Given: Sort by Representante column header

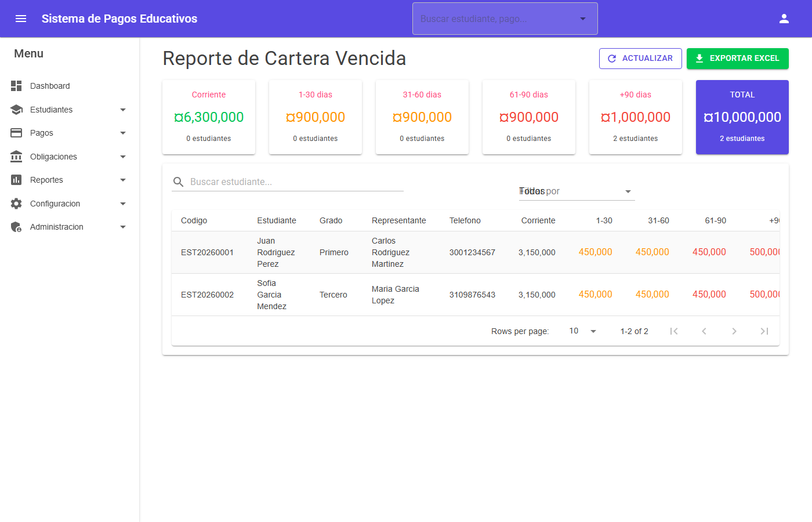Looking at the screenshot, I should pyautogui.click(x=399, y=220).
